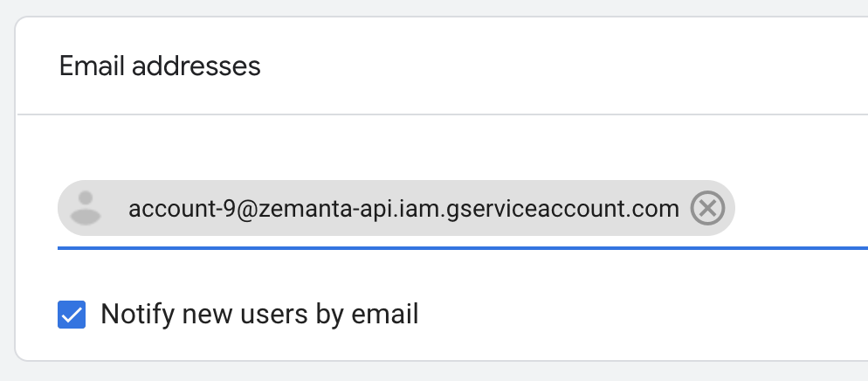
Task: Clear the entered service account email
Action: [x=707, y=209]
